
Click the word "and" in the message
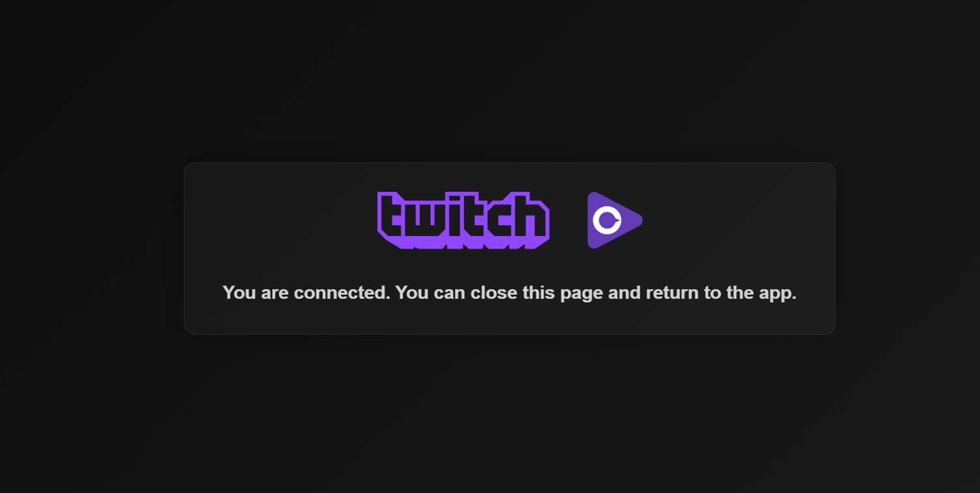tap(625, 293)
